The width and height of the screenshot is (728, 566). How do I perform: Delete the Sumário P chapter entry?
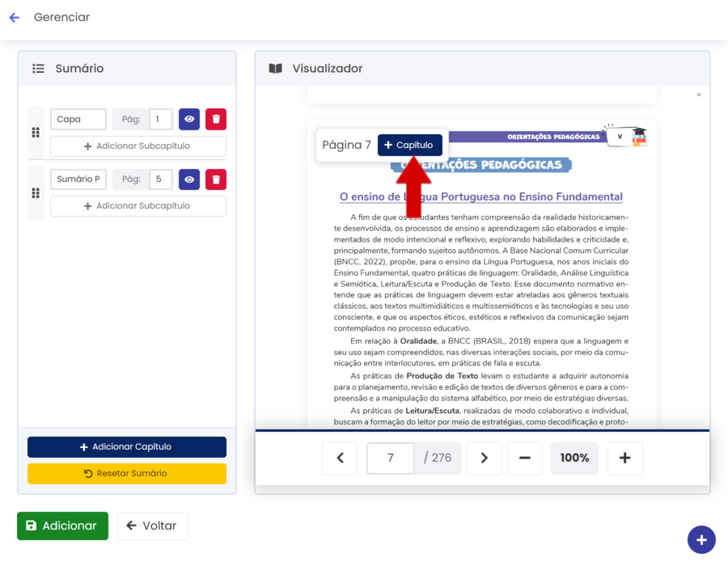point(216,179)
